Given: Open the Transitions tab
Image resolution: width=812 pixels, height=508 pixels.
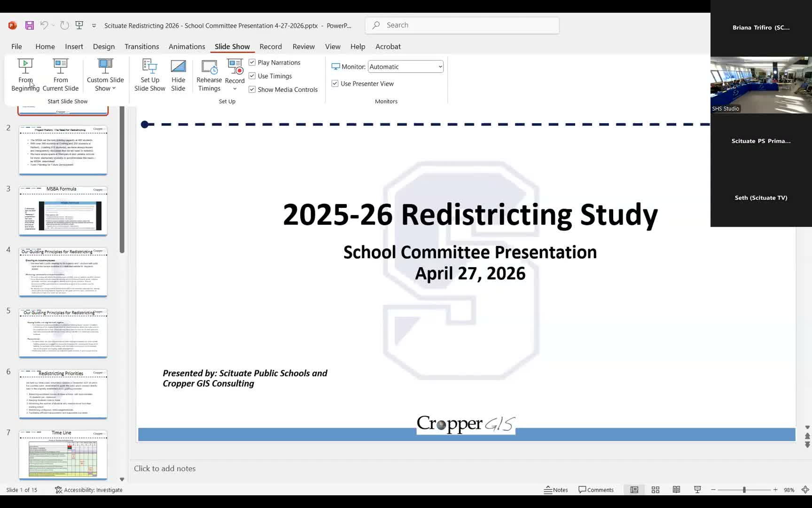Looking at the screenshot, I should coord(141,47).
